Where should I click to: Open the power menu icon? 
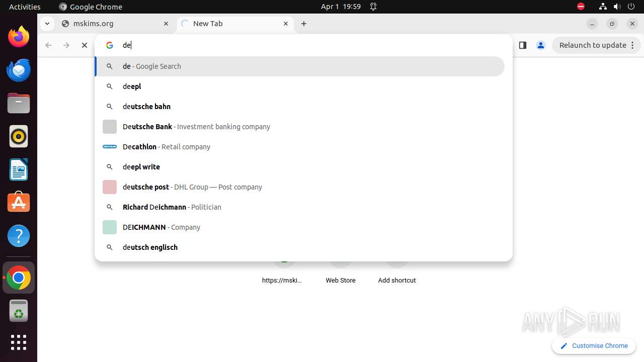click(x=632, y=7)
